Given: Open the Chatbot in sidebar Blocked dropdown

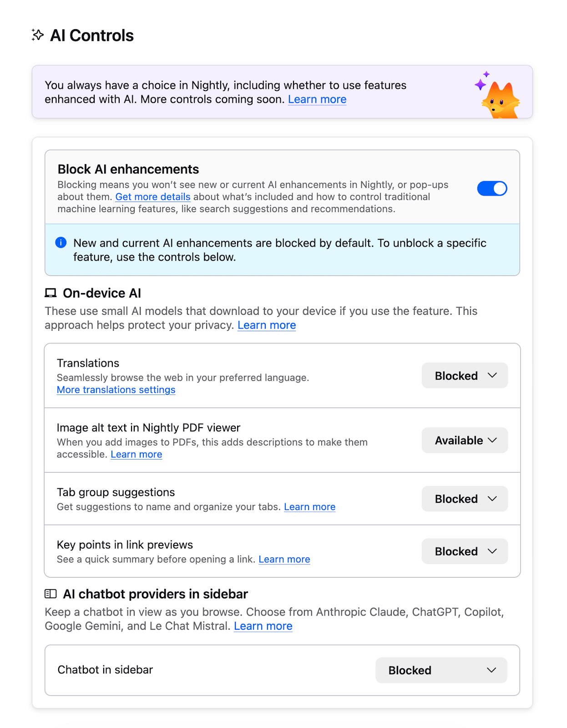Looking at the screenshot, I should point(440,670).
